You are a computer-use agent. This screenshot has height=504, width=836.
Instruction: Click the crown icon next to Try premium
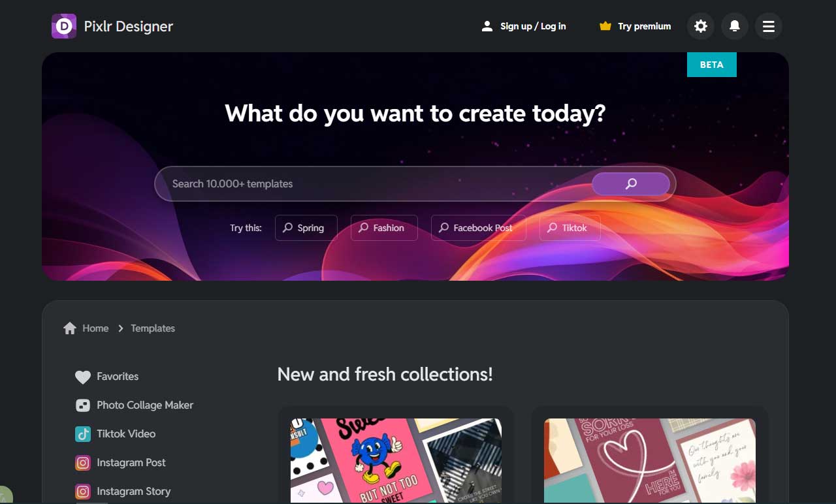[x=603, y=26]
